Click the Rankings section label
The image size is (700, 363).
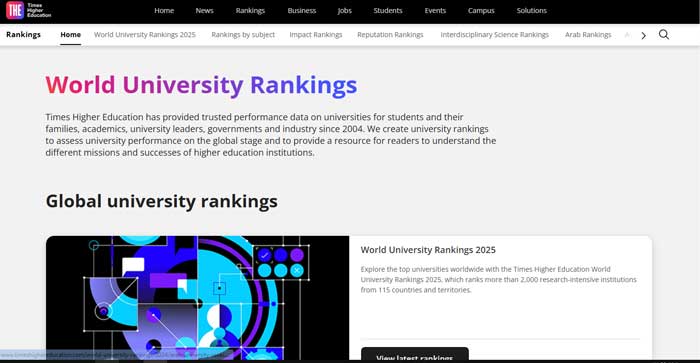click(23, 34)
